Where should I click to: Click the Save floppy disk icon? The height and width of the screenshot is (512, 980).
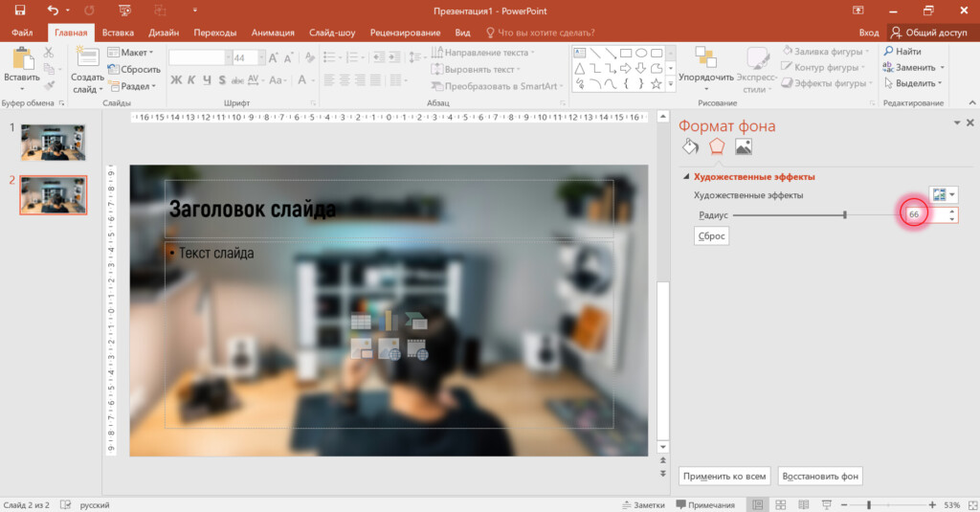19,10
